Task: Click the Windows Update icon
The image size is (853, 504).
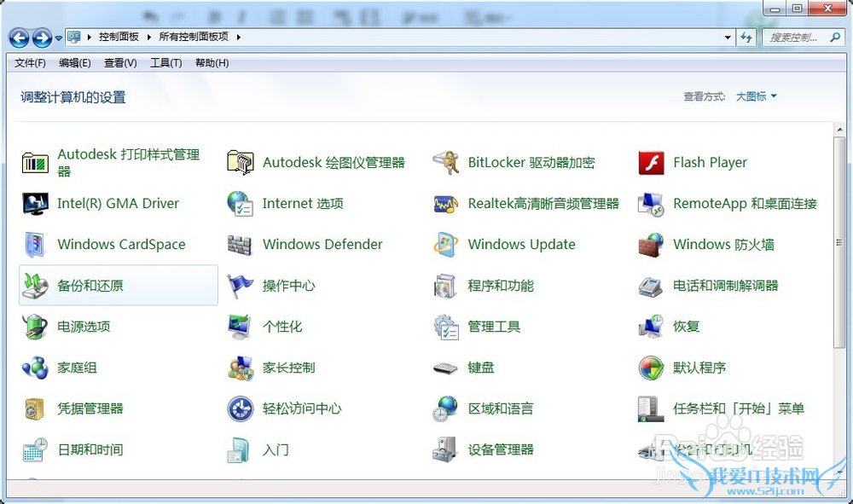Action: pyautogui.click(x=446, y=245)
